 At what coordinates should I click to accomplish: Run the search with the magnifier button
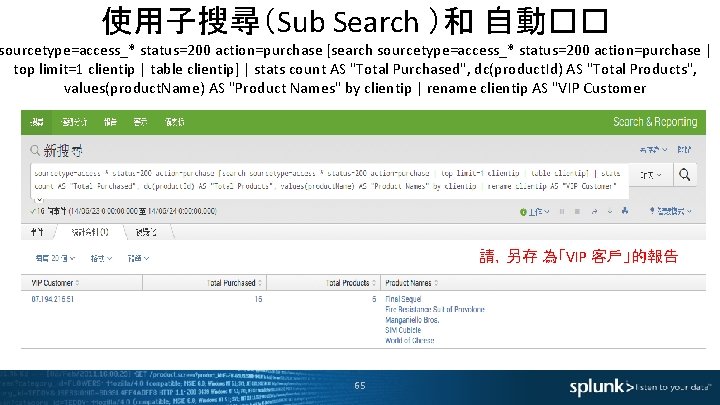[x=685, y=175]
